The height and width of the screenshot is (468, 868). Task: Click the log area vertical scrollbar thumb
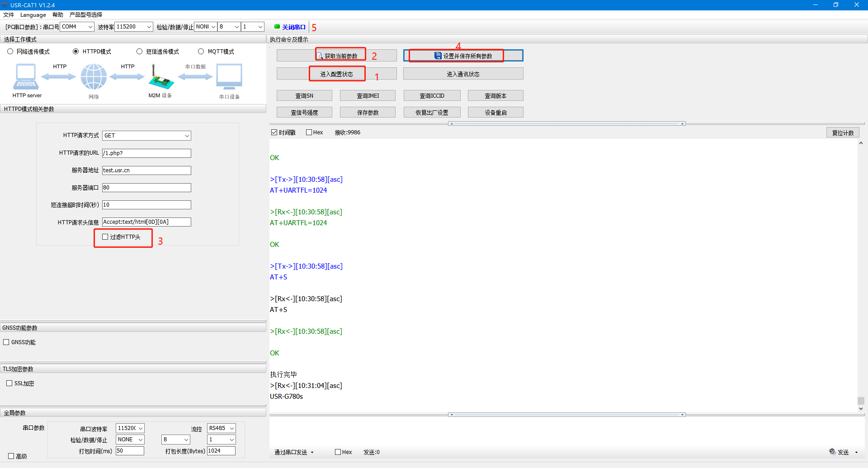pos(861,401)
